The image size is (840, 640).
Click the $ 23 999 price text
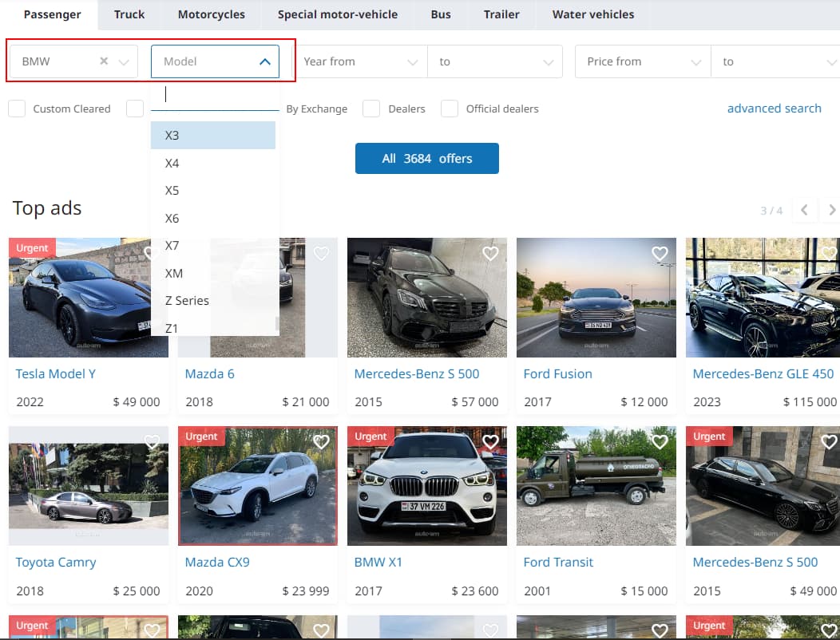click(305, 591)
